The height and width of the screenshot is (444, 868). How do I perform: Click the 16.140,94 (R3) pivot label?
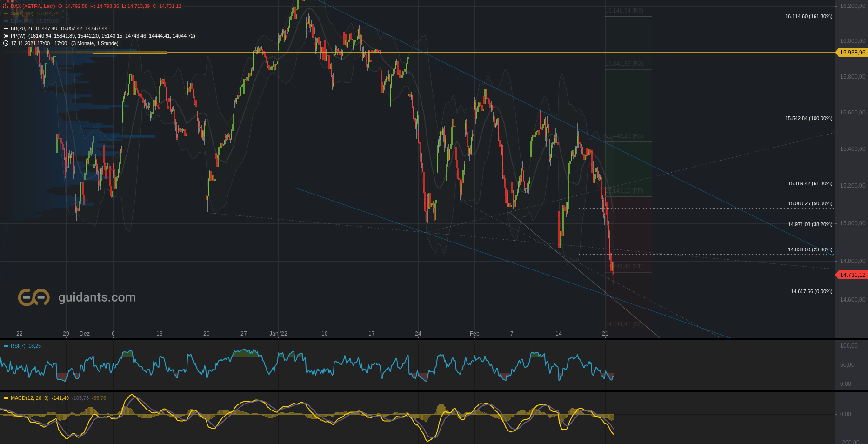[624, 11]
